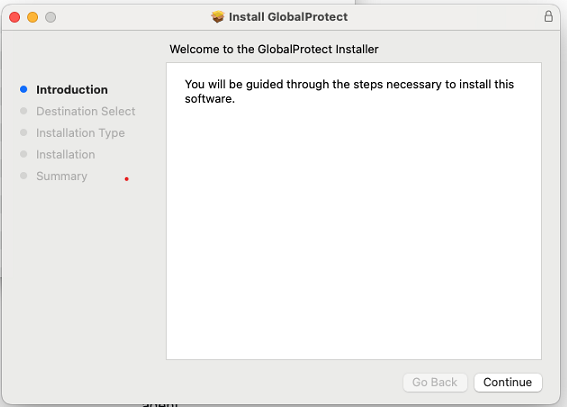This screenshot has width=567, height=407.
Task: Click the Installation Type step bullet
Action: pyautogui.click(x=24, y=133)
